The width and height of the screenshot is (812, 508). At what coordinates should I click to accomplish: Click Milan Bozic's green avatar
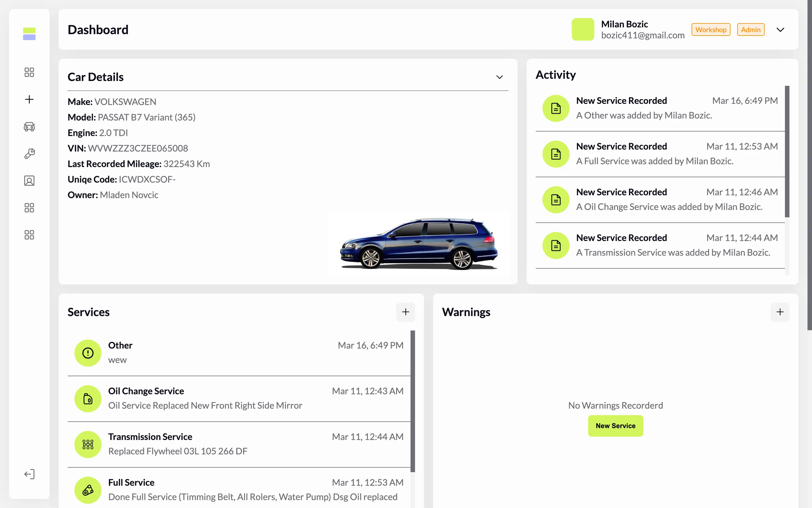(583, 30)
